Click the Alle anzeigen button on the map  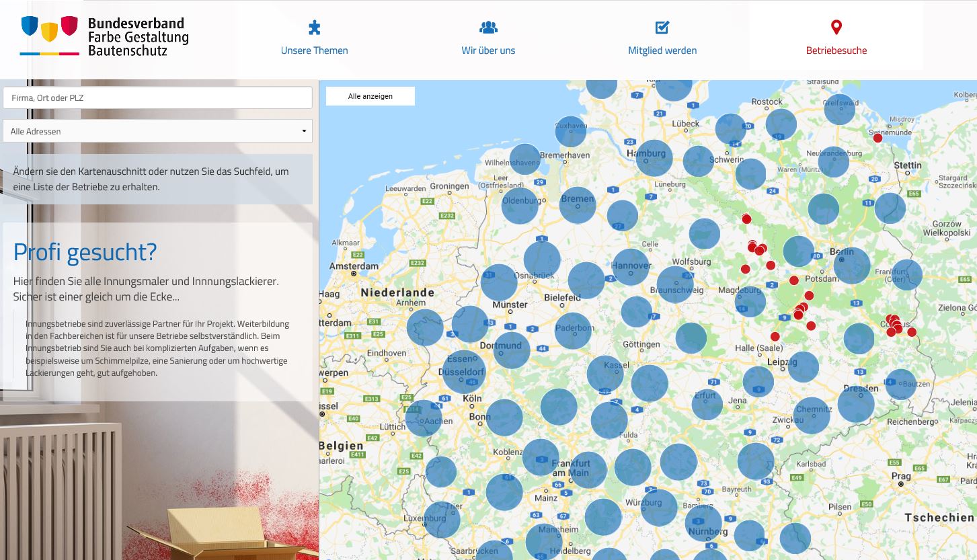tap(370, 96)
